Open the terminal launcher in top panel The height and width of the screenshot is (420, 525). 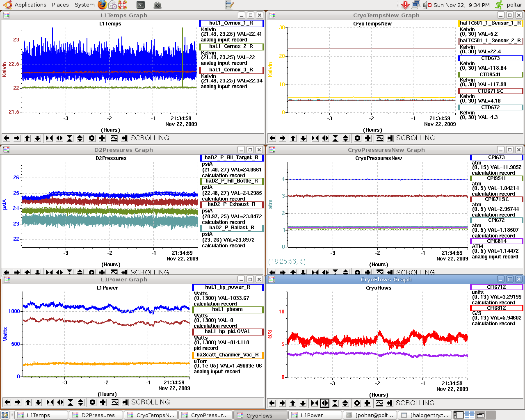point(141,5)
